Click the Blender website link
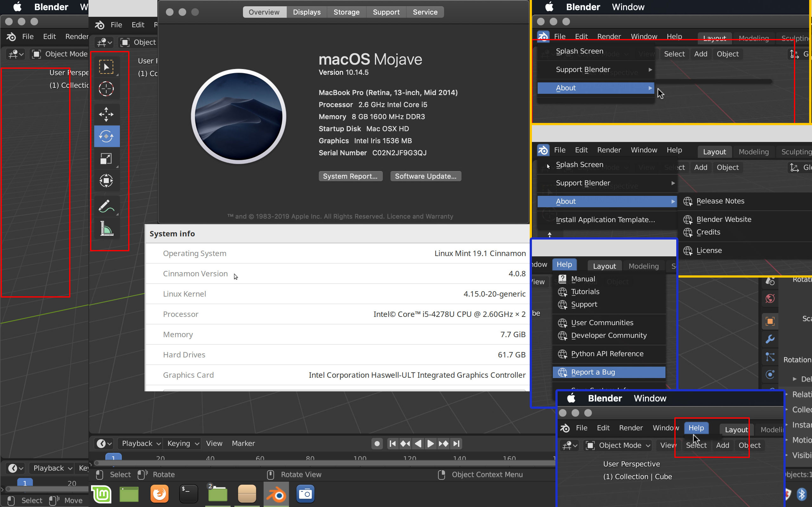 tap(724, 219)
